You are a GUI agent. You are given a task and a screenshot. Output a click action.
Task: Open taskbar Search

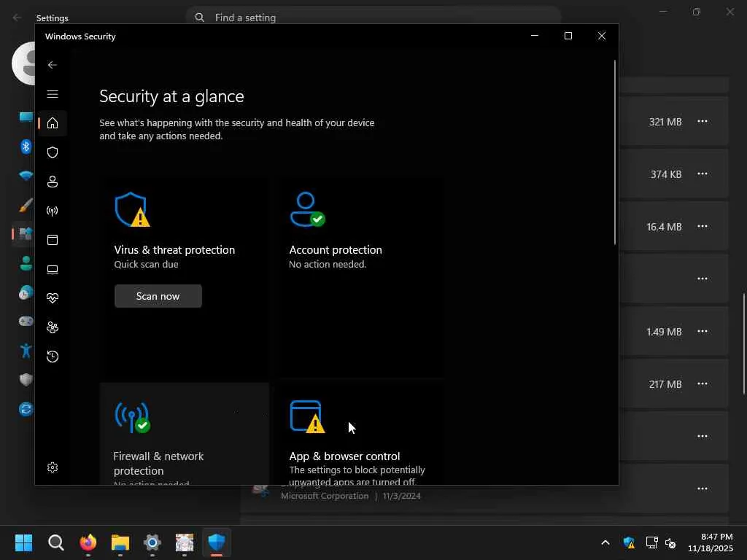pyautogui.click(x=55, y=542)
